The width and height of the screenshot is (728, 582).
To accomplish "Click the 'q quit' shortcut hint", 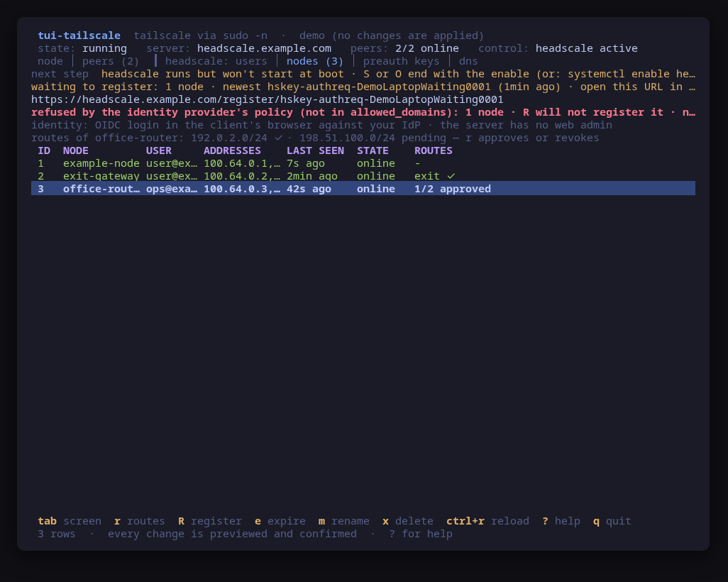I will coord(612,521).
